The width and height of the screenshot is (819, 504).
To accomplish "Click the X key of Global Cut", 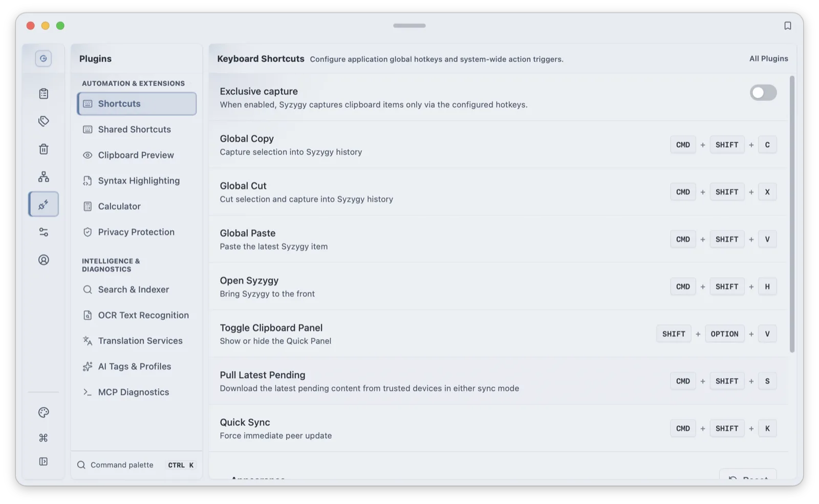I will [x=767, y=192].
